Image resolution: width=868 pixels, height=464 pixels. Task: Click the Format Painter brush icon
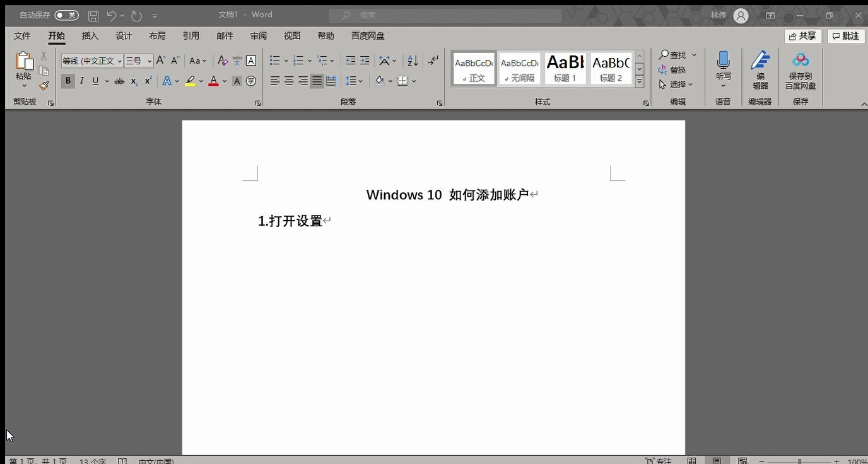(44, 86)
